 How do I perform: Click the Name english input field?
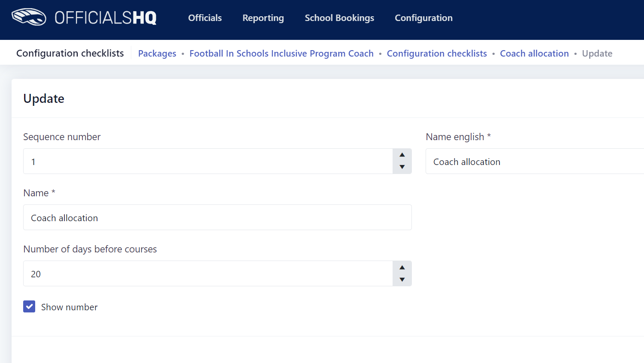535,161
